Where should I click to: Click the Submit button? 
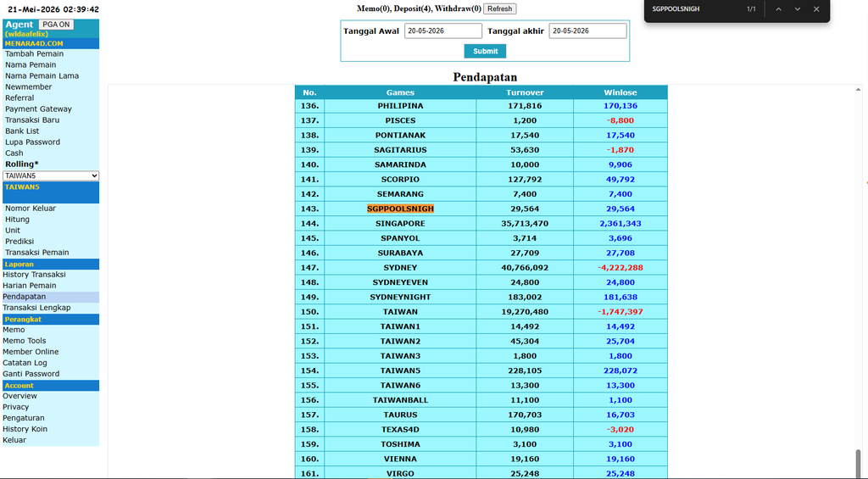click(x=485, y=51)
